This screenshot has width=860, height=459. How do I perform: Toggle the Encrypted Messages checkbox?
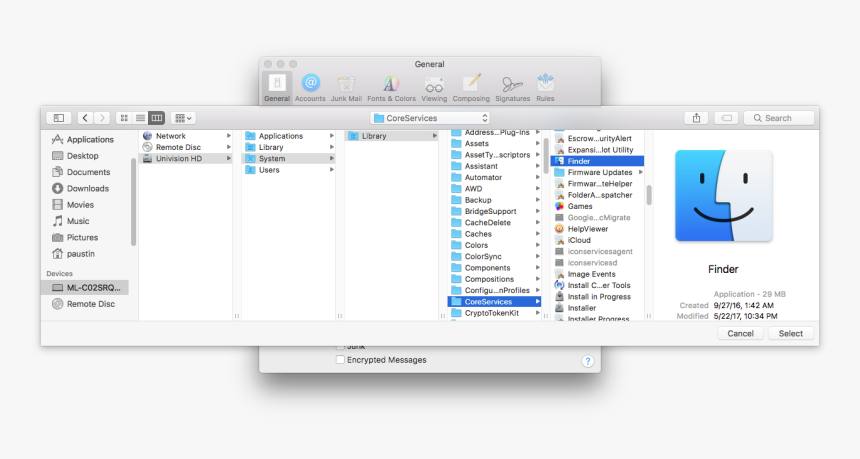click(x=340, y=360)
